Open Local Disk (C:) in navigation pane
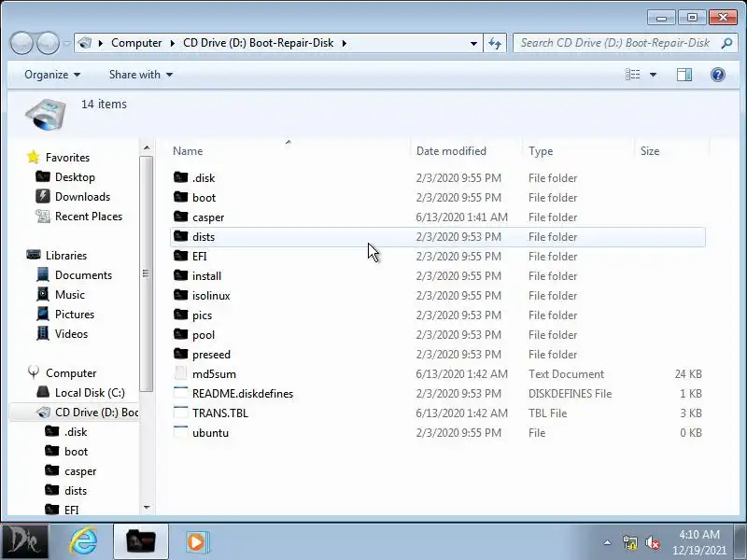This screenshot has width=747, height=560. pyautogui.click(x=90, y=392)
